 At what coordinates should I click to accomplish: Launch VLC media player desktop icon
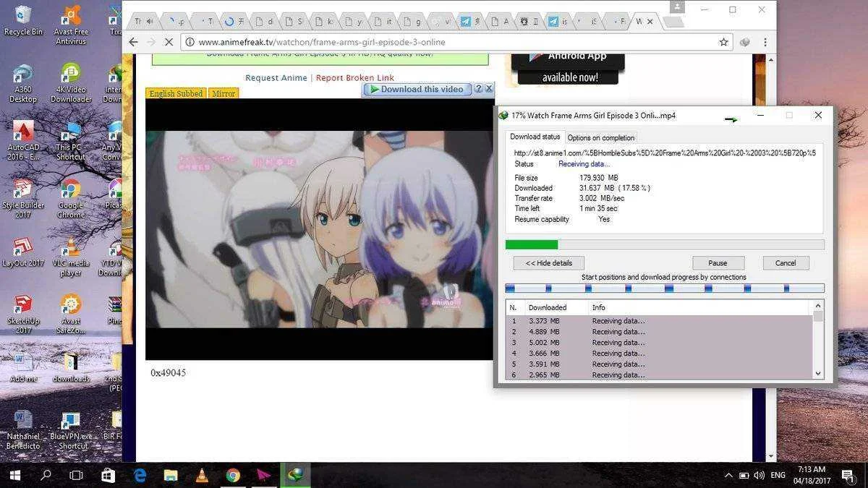click(x=70, y=257)
